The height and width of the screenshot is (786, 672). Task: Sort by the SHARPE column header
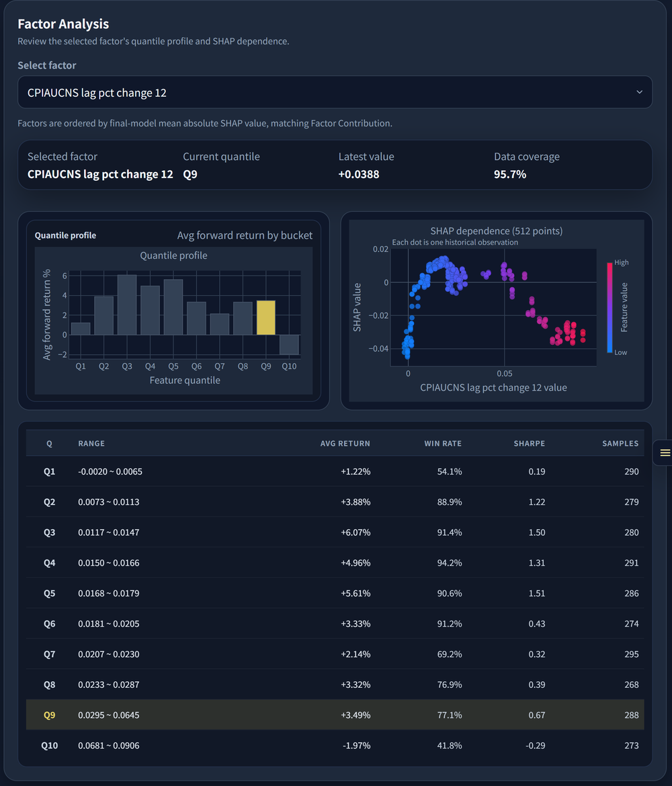(529, 444)
